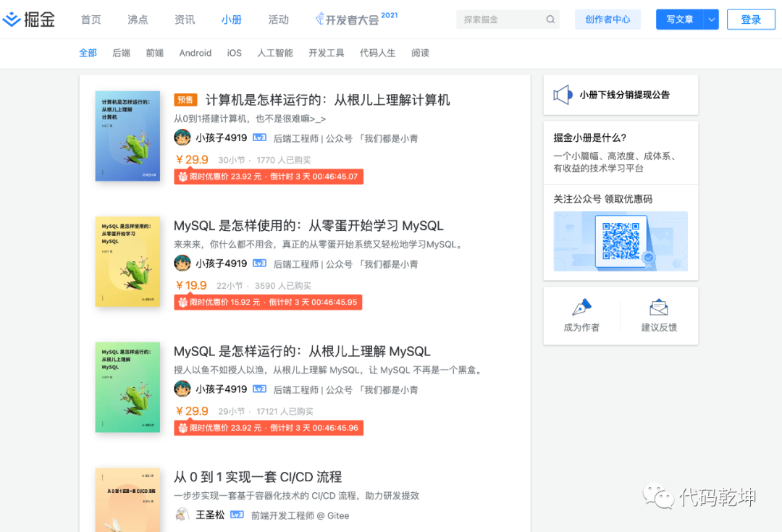Open title 从 0 到 1 实现一套 CI/CD 流程

[257, 477]
